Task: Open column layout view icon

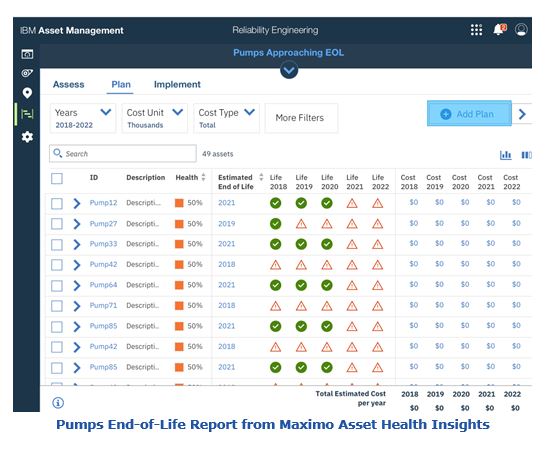Action: point(527,155)
